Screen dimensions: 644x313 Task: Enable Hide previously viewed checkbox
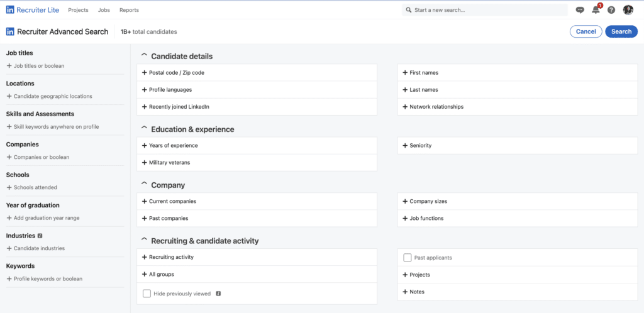click(147, 294)
